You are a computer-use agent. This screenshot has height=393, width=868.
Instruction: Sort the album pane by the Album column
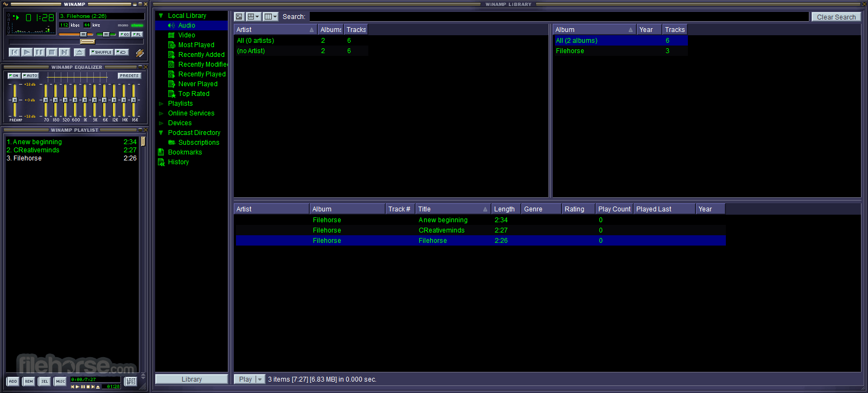click(x=594, y=30)
